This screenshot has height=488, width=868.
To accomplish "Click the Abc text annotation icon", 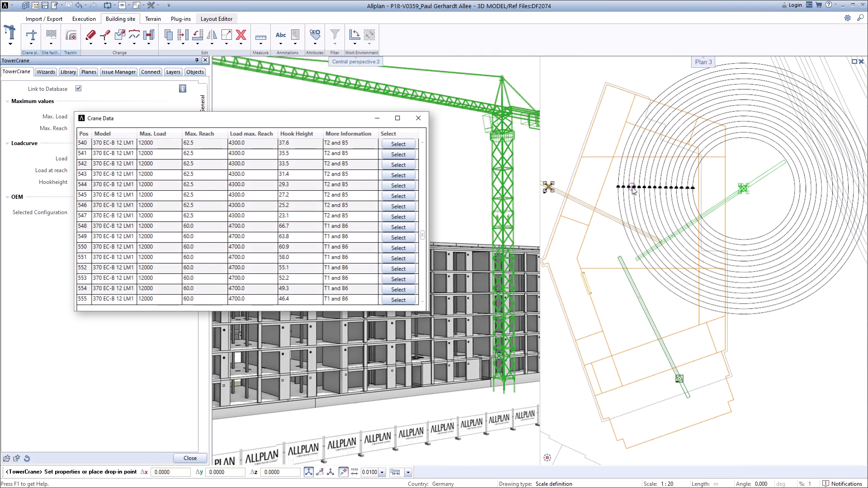I will 281,35.
